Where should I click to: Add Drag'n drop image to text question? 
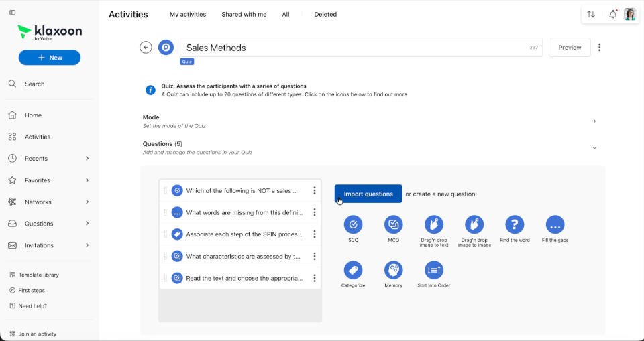[x=434, y=225]
